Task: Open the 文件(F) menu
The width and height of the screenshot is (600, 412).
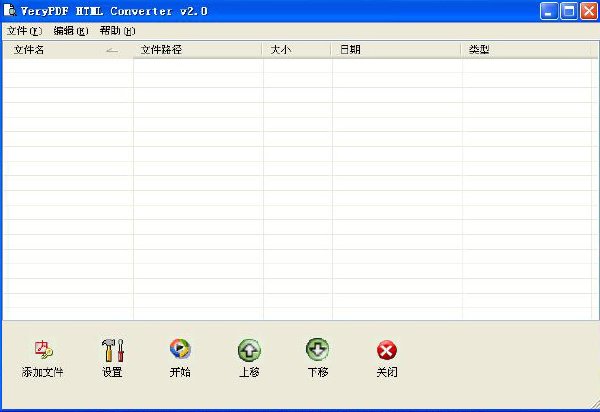Action: pos(24,31)
